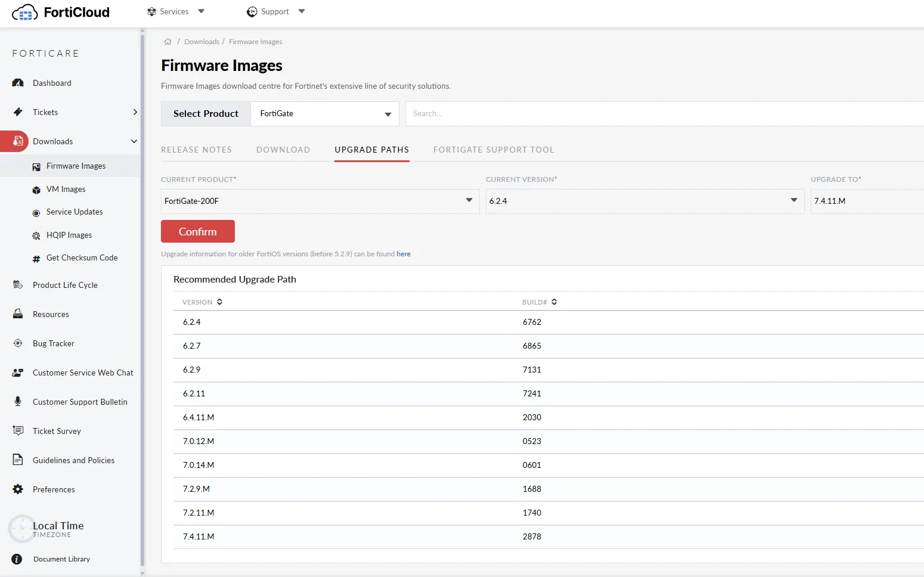924x577 pixels.
Task: Sort table by Version column
Action: pos(219,302)
